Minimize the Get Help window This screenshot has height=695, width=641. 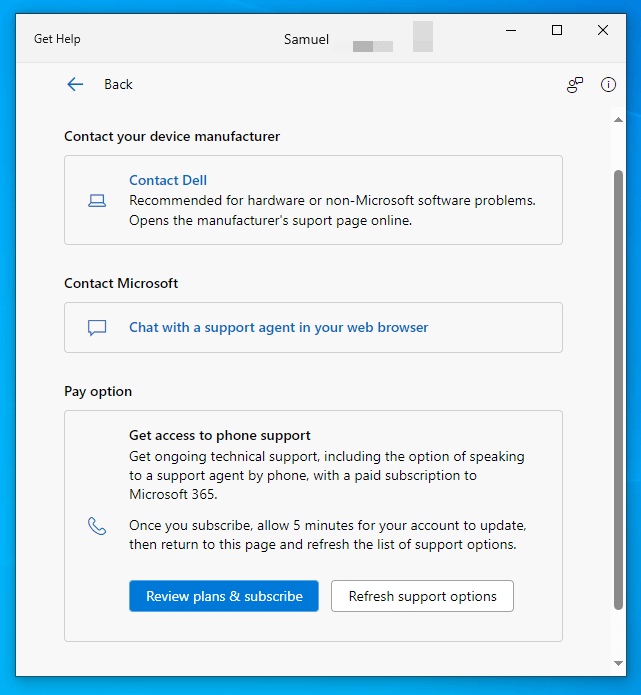tap(511, 30)
